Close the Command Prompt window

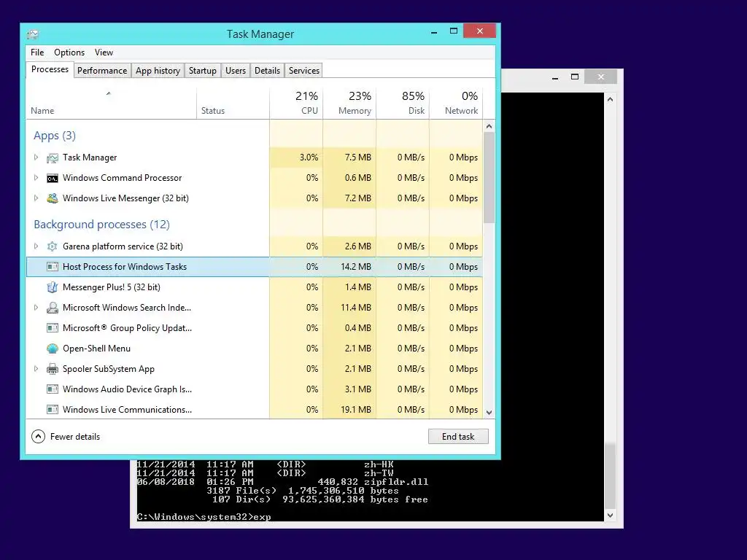[x=601, y=77]
